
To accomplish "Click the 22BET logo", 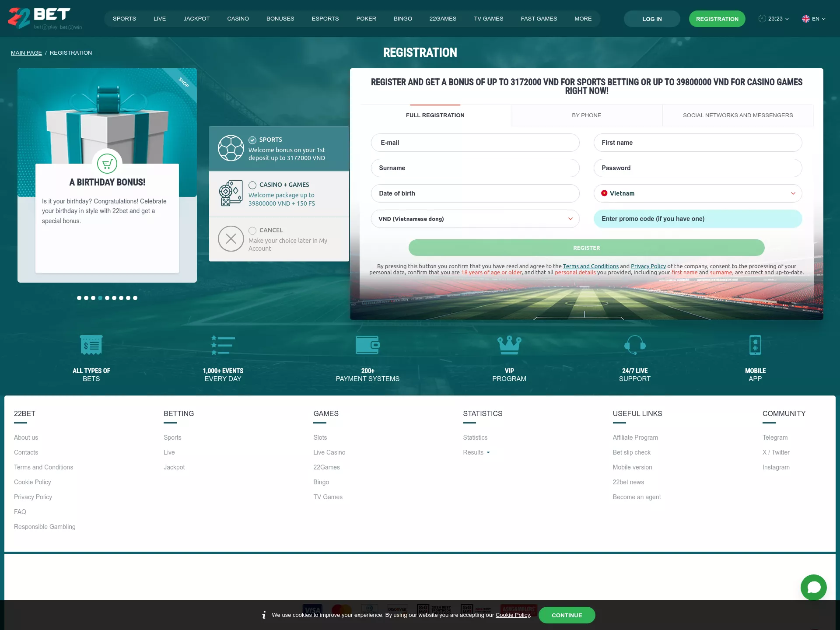I will (45, 18).
